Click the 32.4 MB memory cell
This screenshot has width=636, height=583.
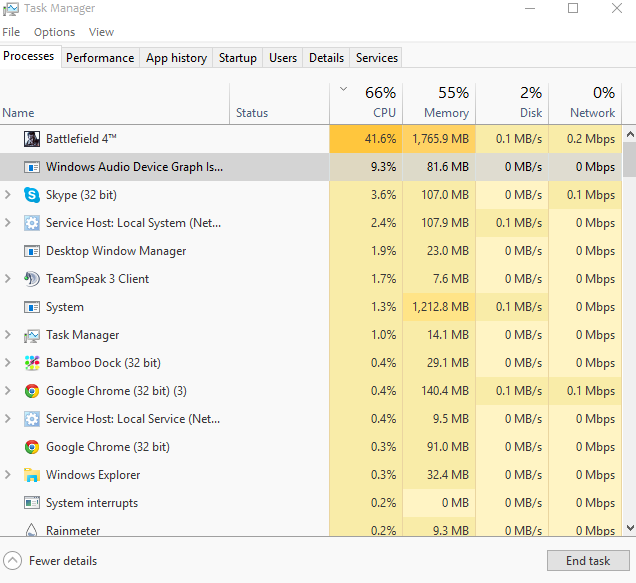pyautogui.click(x=439, y=475)
